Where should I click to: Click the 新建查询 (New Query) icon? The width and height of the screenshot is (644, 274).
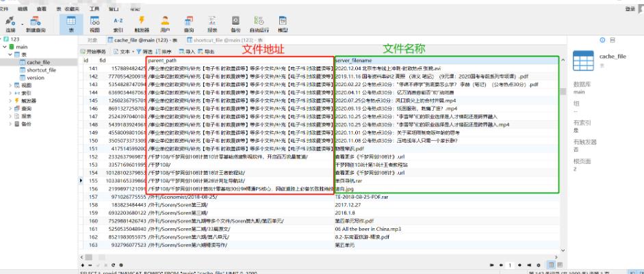pyautogui.click(x=35, y=24)
